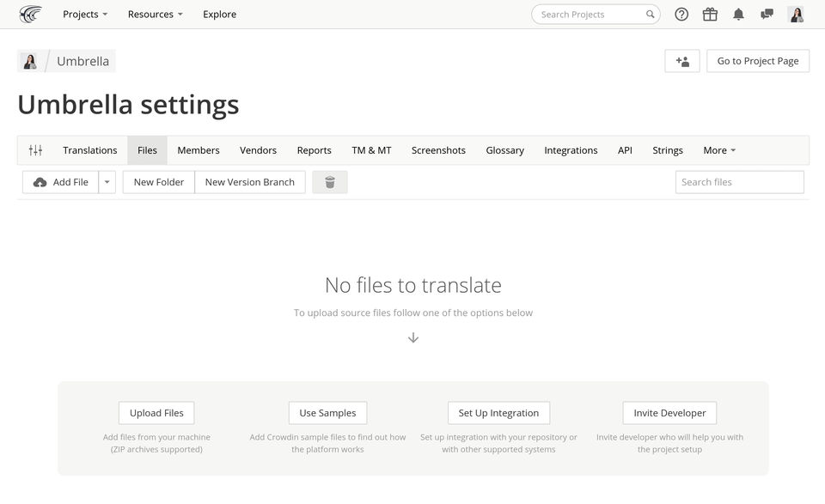This screenshot has width=825, height=504.
Task: Expand the More tab dropdown
Action: [719, 150]
